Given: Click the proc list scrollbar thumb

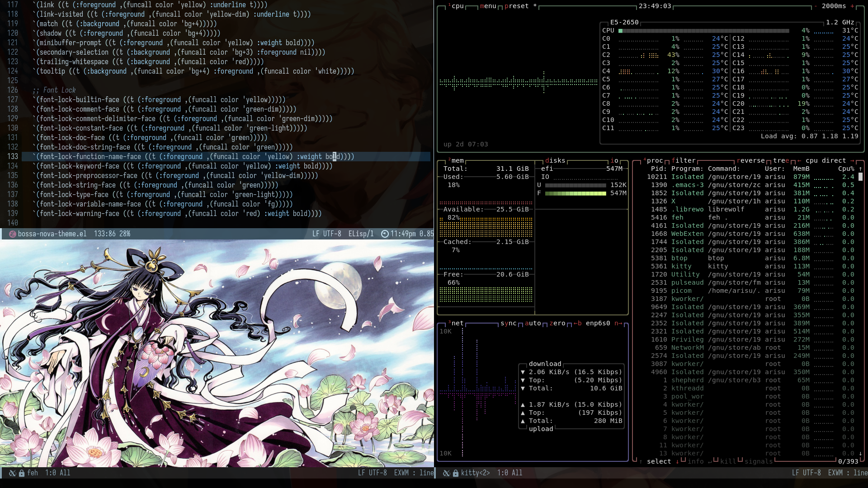Looking at the screenshot, I should [x=860, y=177].
